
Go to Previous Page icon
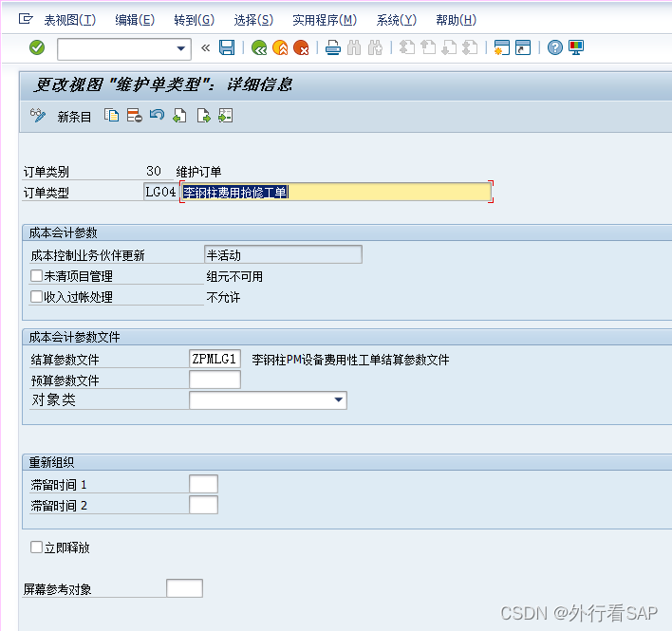pos(428,47)
